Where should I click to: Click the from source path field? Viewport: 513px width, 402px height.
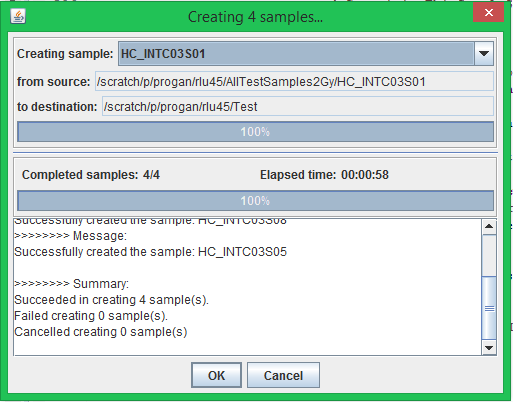coord(294,81)
